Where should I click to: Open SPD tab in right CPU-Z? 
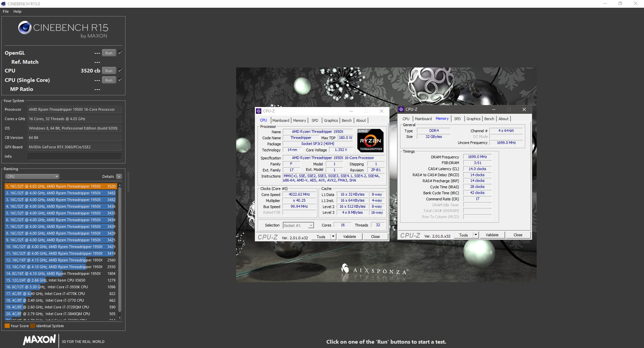click(457, 119)
